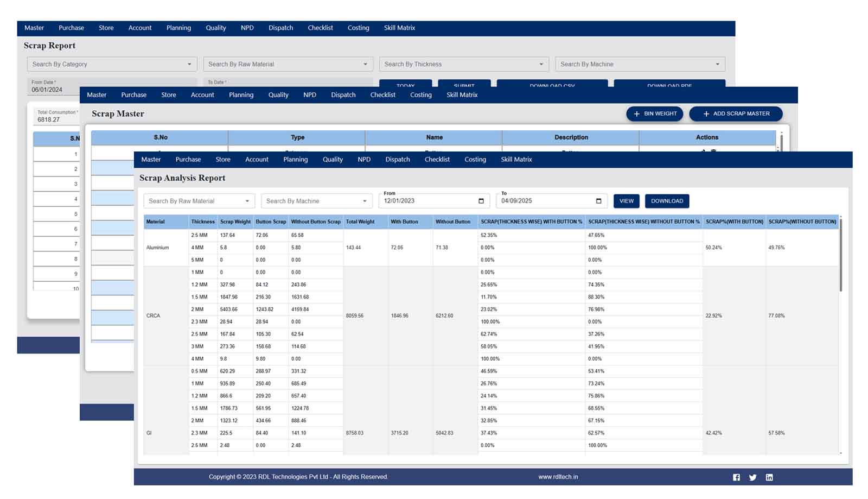The height and width of the screenshot is (499, 868).
Task: Click the edit icon in the Actions column
Action: point(704,151)
